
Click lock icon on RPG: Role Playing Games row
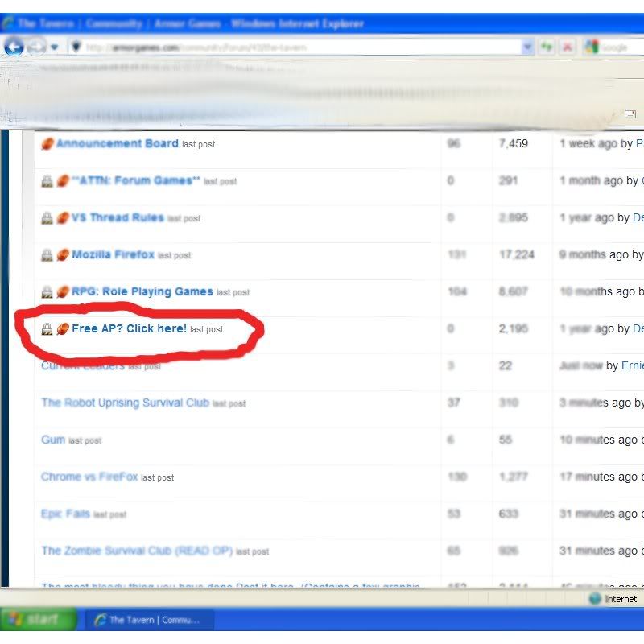pos(47,292)
